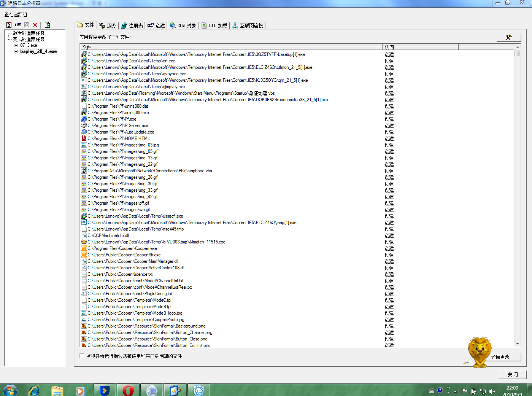
Task: Open the 注册表 tab
Action: coord(132,25)
